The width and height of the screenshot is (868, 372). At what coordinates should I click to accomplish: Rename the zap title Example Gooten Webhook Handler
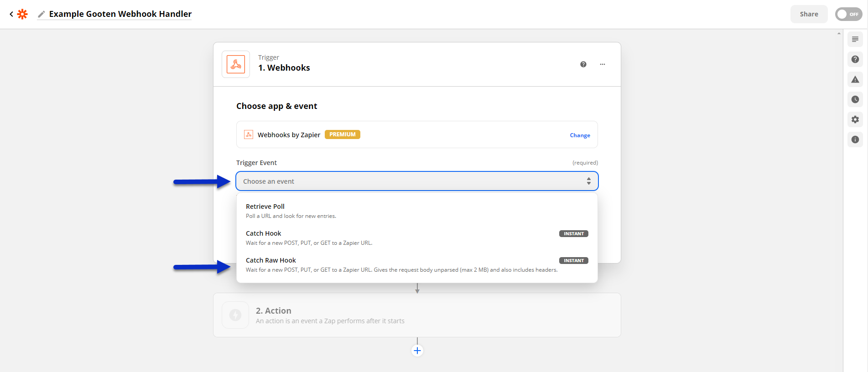(120, 14)
